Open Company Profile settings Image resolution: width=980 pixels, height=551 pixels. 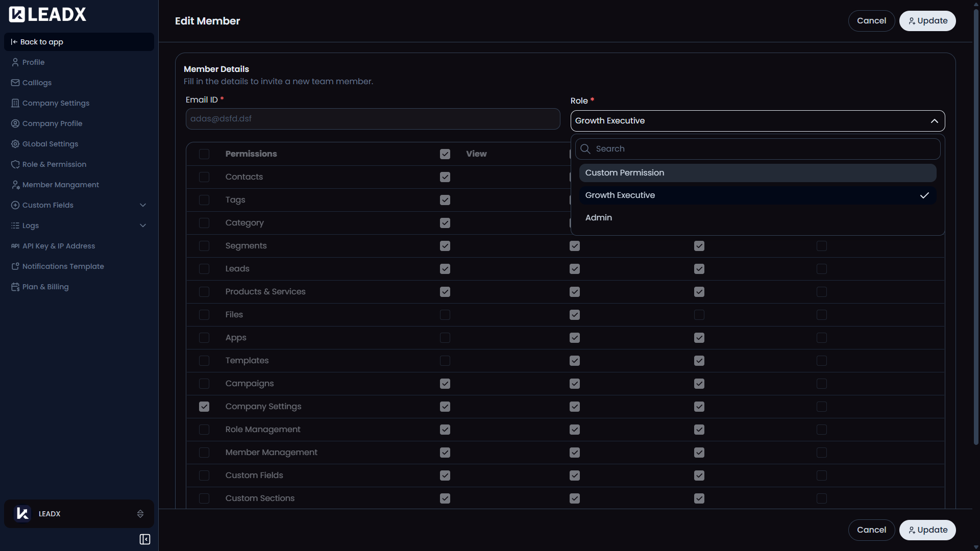click(52, 123)
